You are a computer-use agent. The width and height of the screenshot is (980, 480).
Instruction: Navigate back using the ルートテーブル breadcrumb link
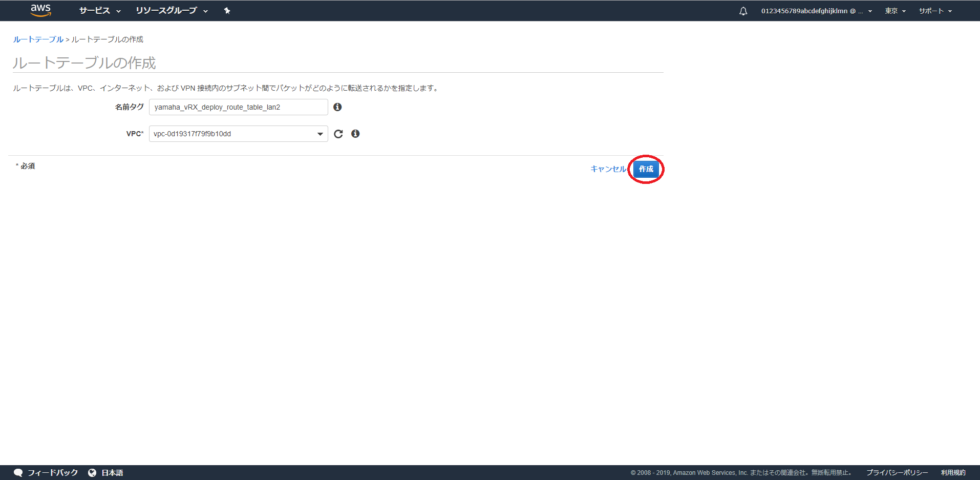coord(37,39)
